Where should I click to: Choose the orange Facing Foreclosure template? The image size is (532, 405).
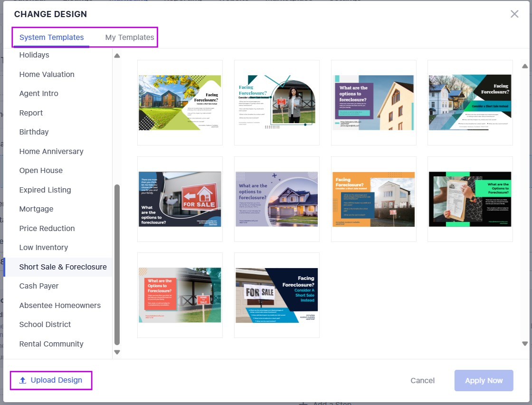pyautogui.click(x=373, y=199)
